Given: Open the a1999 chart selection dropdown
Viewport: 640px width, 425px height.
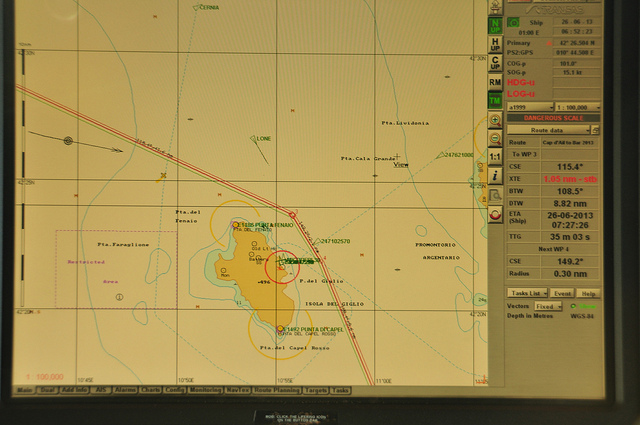Looking at the screenshot, I should 530,107.
